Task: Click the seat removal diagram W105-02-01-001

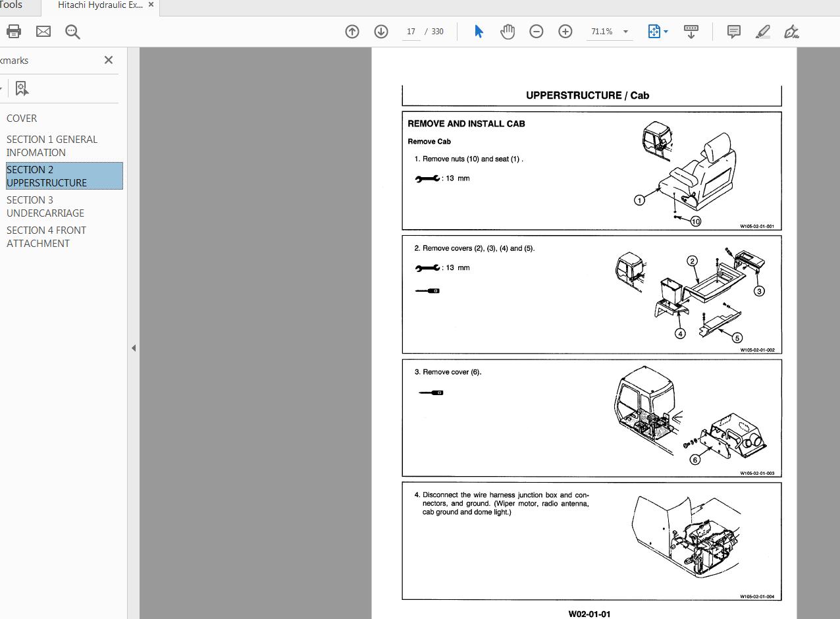Action: tap(688, 173)
